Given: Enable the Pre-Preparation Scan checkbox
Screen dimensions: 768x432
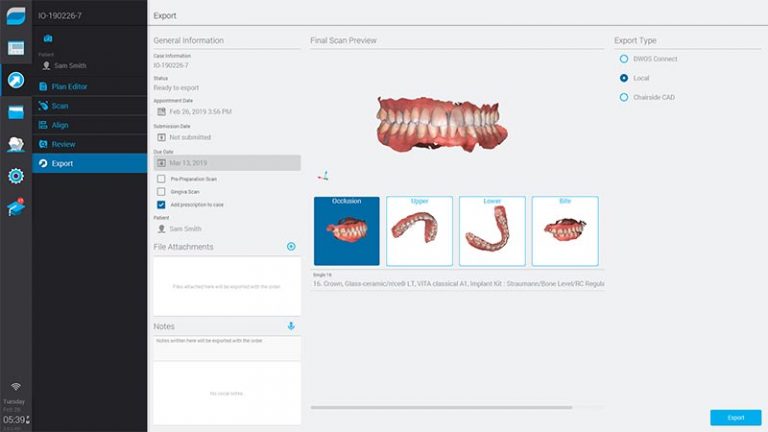Looking at the screenshot, I should [161, 179].
